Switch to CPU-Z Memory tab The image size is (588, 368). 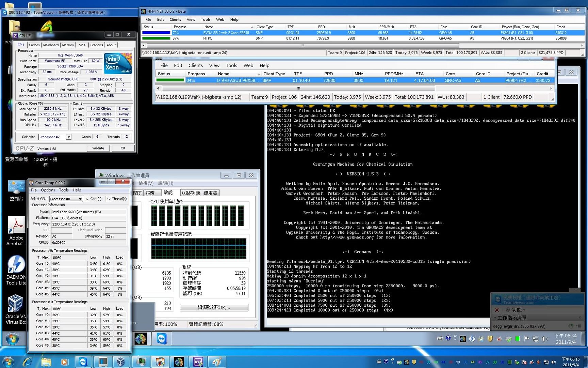point(68,45)
